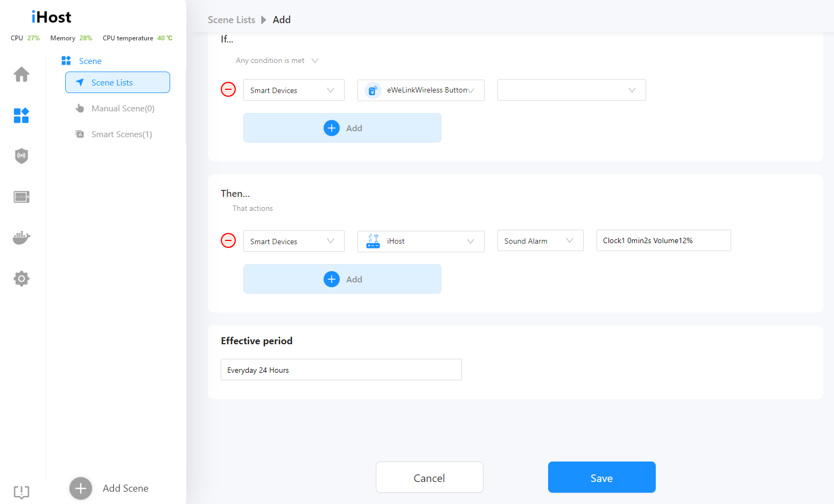Image resolution: width=834 pixels, height=504 pixels.
Task: Open the iHost device dropdown
Action: [x=421, y=242]
